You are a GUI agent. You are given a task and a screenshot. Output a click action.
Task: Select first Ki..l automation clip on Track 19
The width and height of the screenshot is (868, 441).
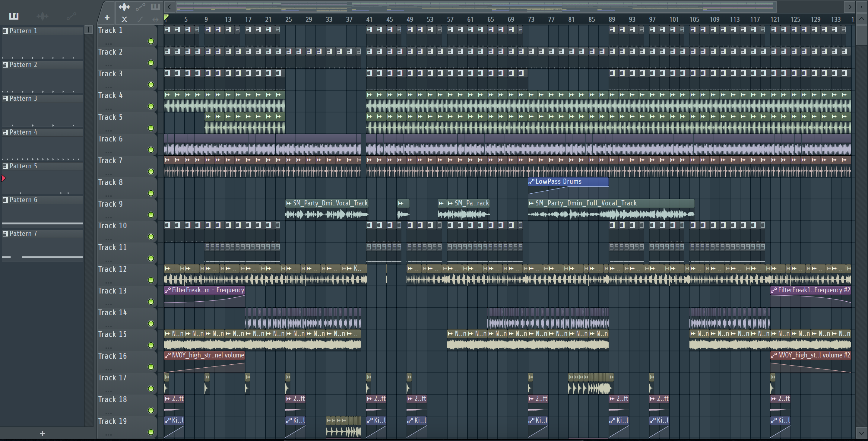[174, 427]
